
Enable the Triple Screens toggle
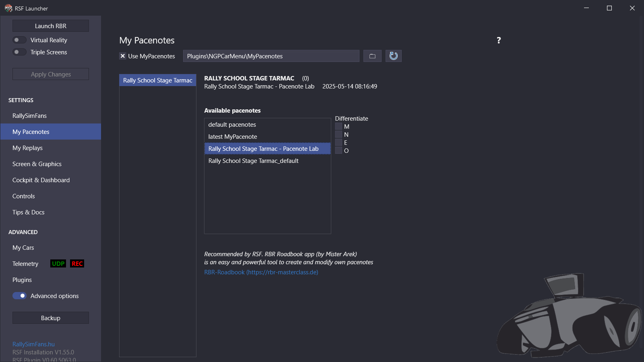tap(19, 52)
